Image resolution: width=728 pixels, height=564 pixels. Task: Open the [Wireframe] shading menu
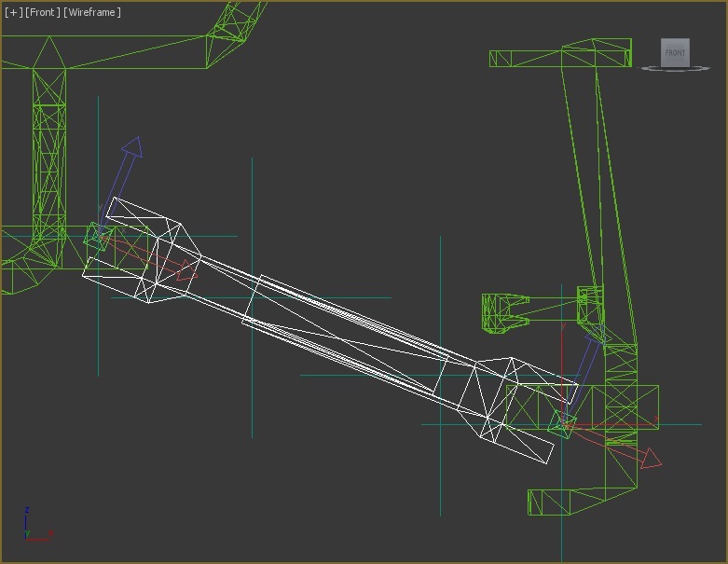pyautogui.click(x=92, y=12)
